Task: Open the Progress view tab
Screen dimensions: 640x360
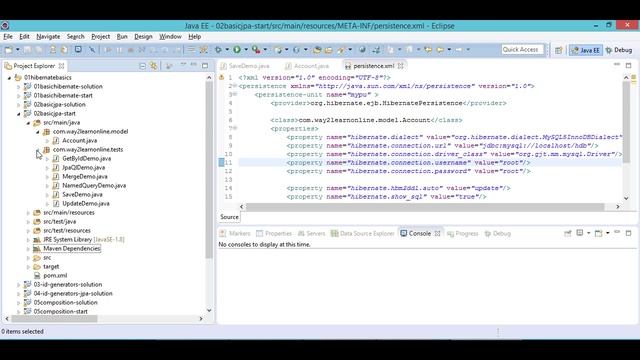Action: tap(462, 233)
